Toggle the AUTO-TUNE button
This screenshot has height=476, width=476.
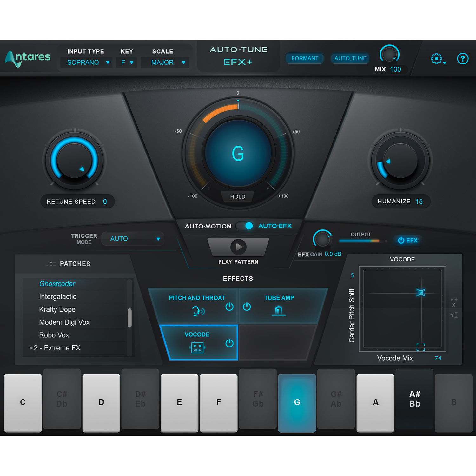[350, 58]
